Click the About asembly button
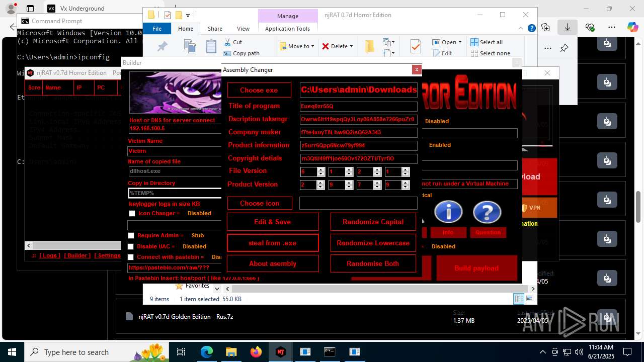 click(x=273, y=263)
